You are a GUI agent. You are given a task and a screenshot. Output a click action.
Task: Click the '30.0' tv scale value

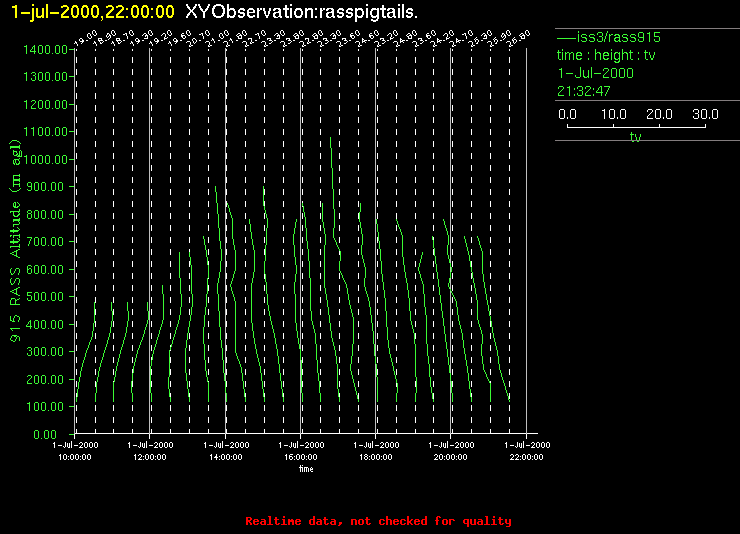click(705, 114)
